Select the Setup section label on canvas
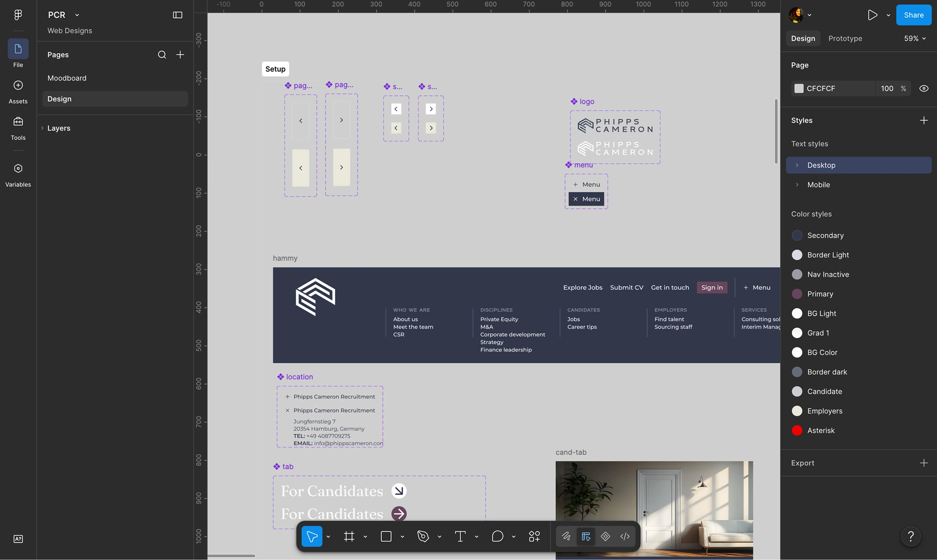Screen dimensions: 937x560 pyautogui.click(x=275, y=69)
